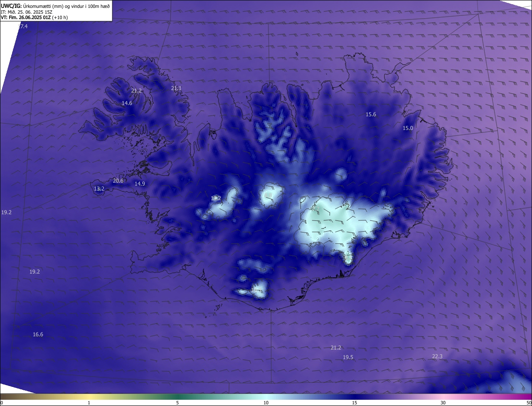Click the colour scale tick label 50
532x406 pixels.
pos(529,403)
